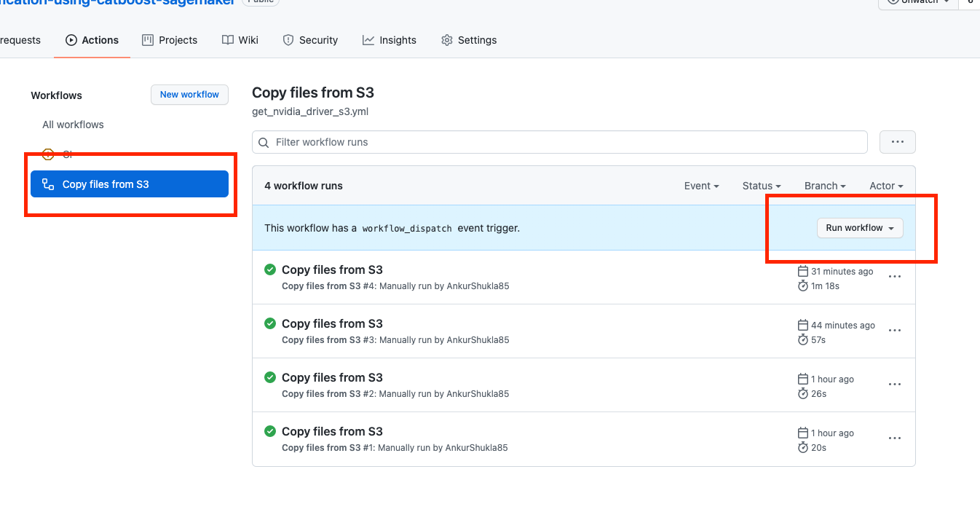Click the three-dot button beside the filter box
This screenshot has width=980, height=512.
pos(898,142)
